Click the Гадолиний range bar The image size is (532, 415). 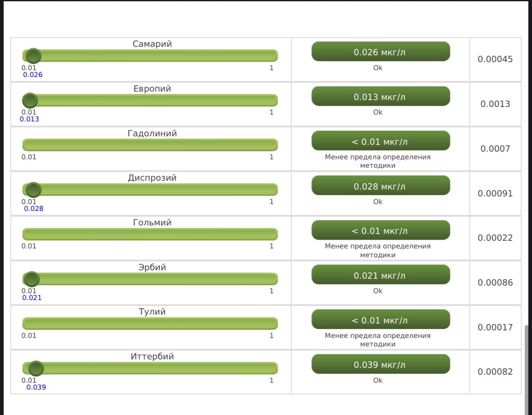[x=150, y=145]
